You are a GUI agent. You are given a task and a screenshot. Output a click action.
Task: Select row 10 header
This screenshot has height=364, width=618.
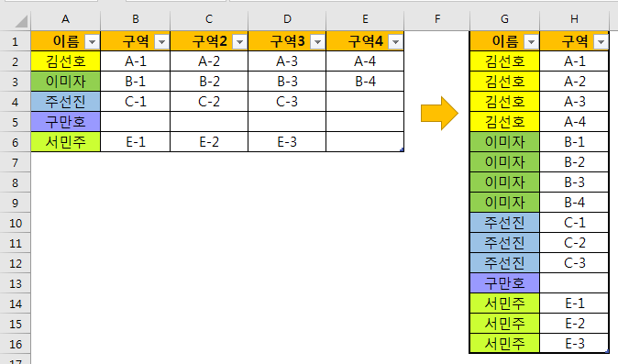point(16,223)
